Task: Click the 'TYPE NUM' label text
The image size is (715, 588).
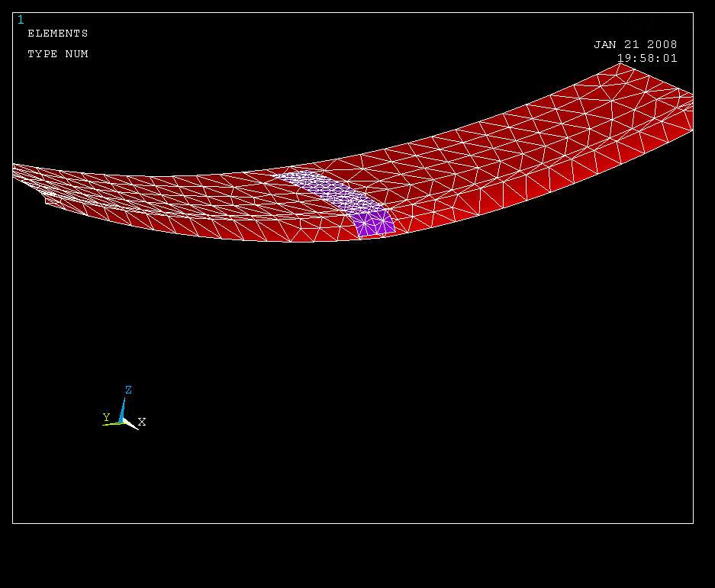Action: pos(58,54)
